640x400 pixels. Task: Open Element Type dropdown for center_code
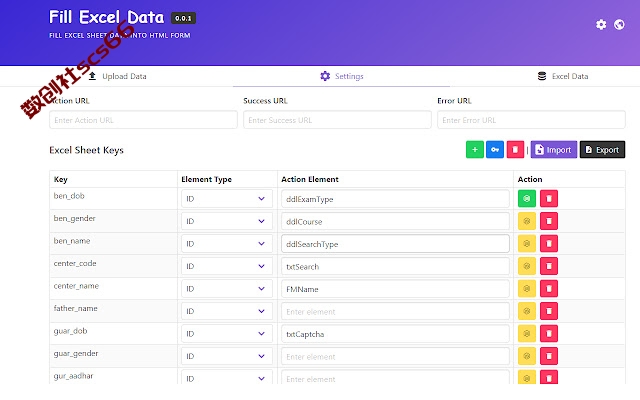[227, 266]
